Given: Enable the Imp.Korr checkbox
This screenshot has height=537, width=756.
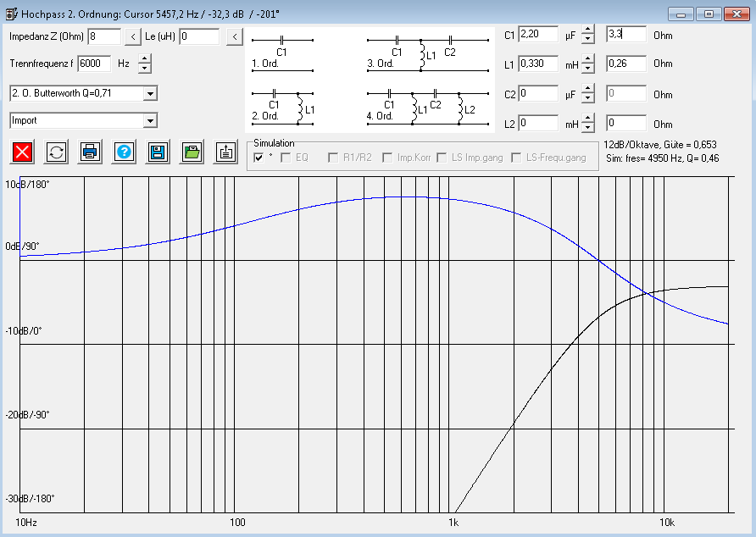Looking at the screenshot, I should pos(387,158).
